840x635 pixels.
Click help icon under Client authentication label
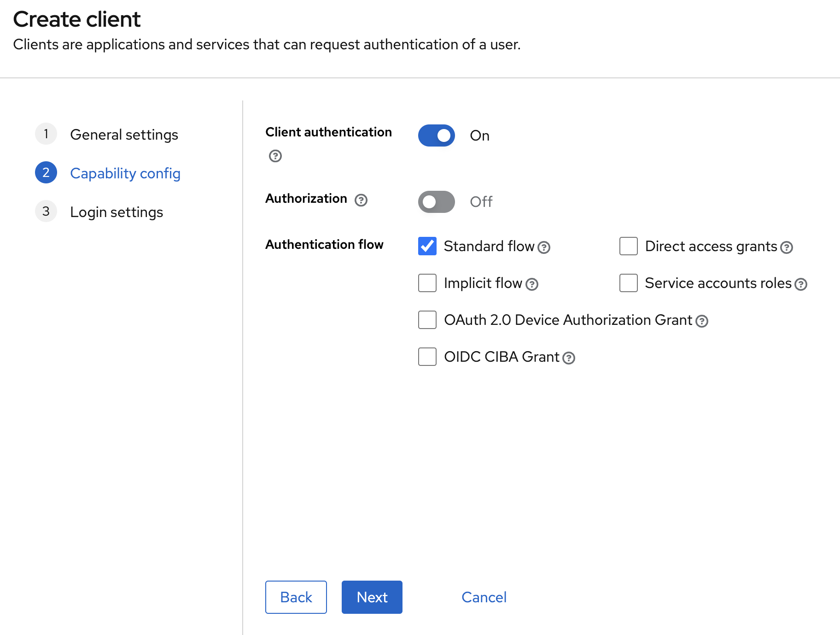tap(275, 156)
